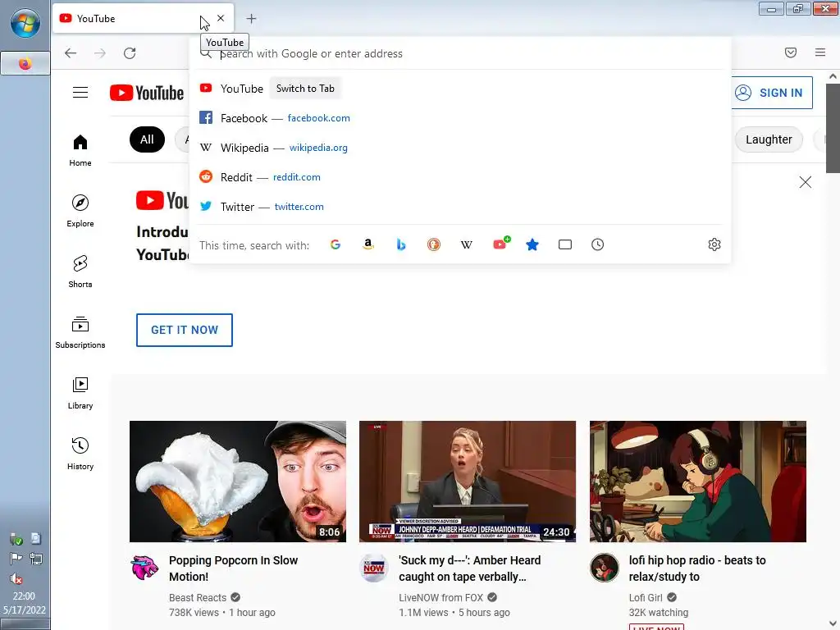Screen dimensions: 840x630
Task: Open Beast Reacts channel name link
Action: tap(198, 597)
